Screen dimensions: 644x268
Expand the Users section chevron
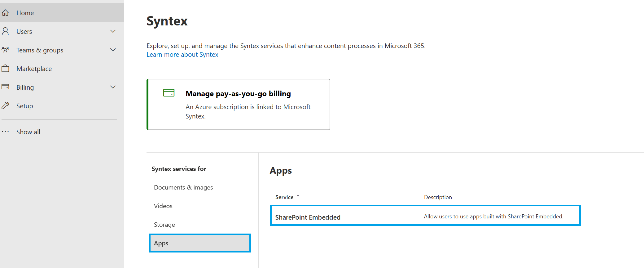point(113,31)
